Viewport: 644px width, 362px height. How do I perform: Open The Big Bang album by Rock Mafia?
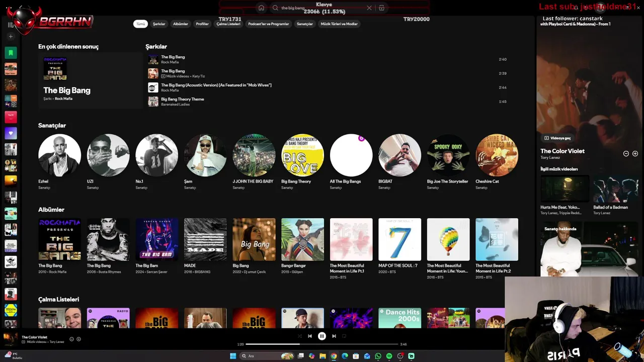59,239
